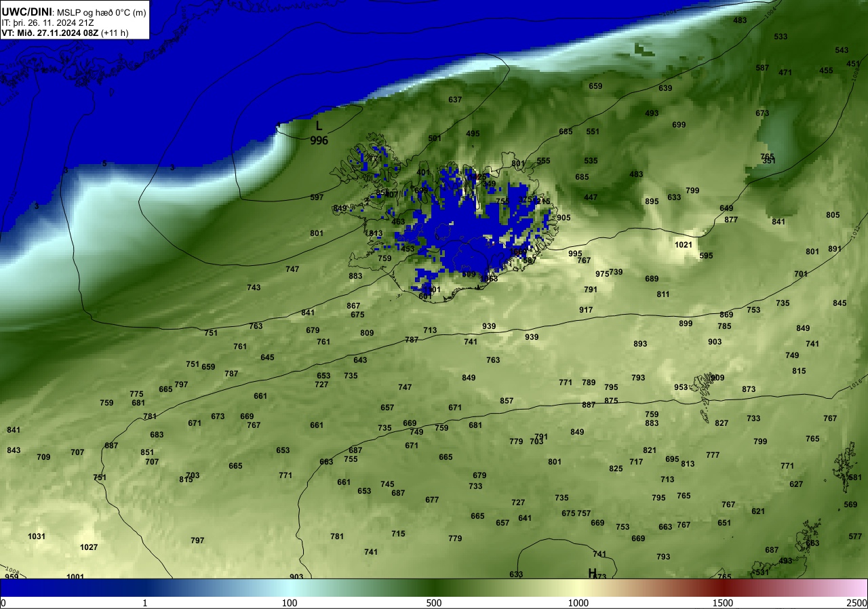Image resolution: width=868 pixels, height=609 pixels.
Task: Click the 717 height value
Action: [x=636, y=462]
